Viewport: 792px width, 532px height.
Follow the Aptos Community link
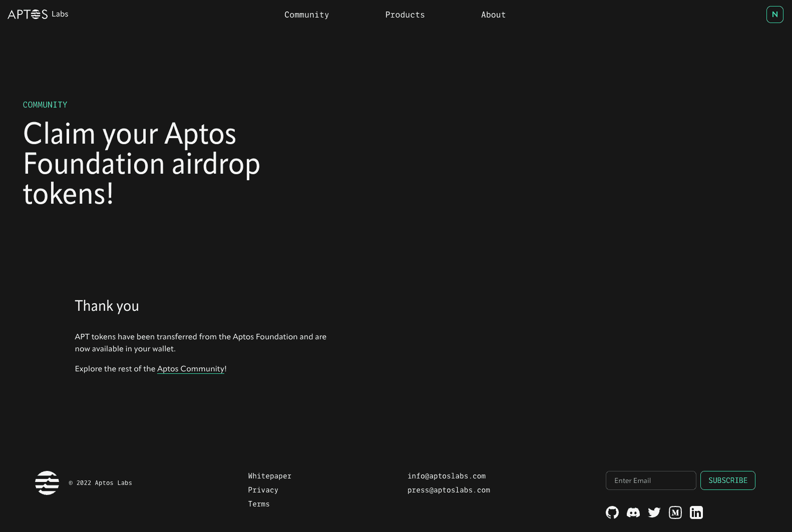coord(191,369)
